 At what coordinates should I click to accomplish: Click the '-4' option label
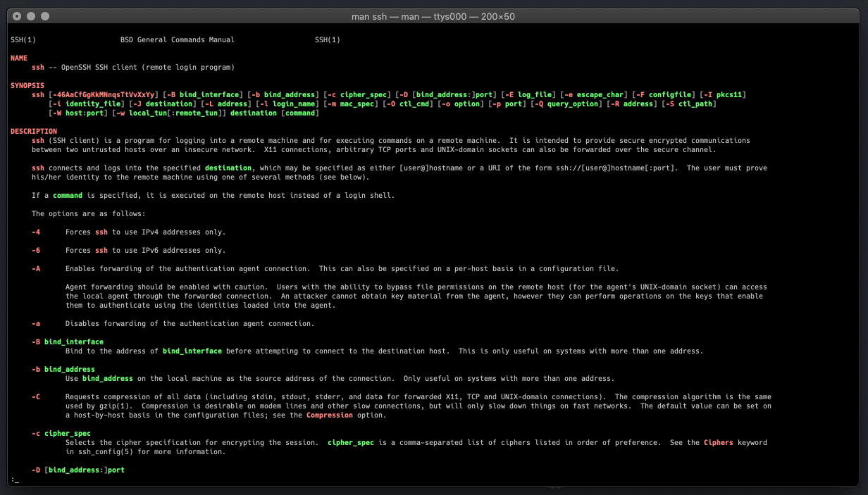(36, 232)
